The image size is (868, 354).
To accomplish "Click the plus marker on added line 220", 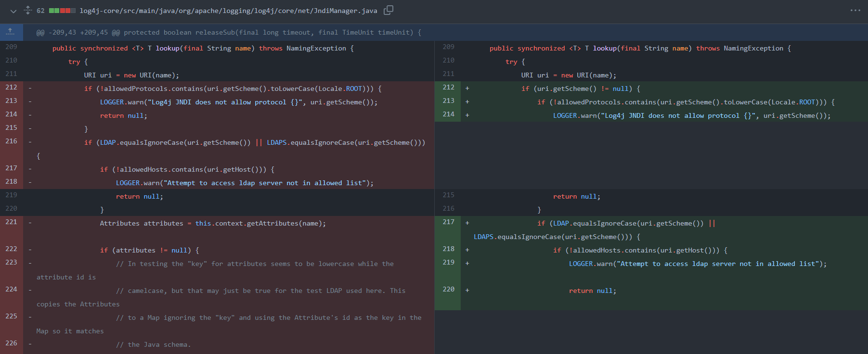I will pos(467,291).
